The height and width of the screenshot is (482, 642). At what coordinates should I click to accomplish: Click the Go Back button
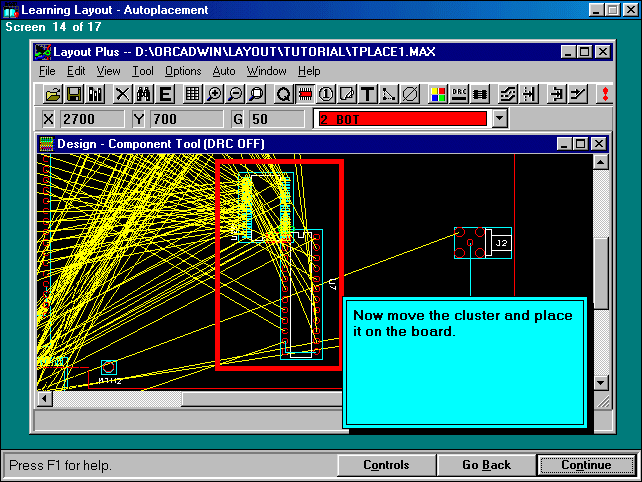[486, 465]
